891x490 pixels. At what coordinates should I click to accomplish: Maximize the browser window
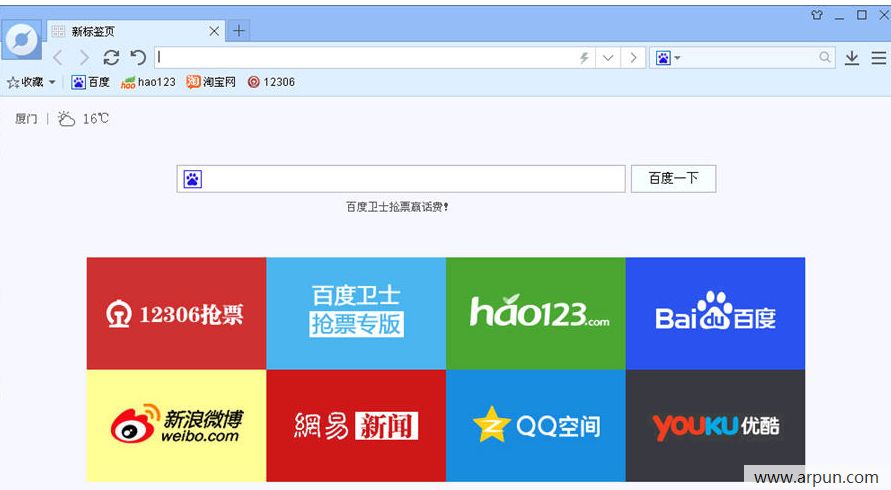point(861,15)
